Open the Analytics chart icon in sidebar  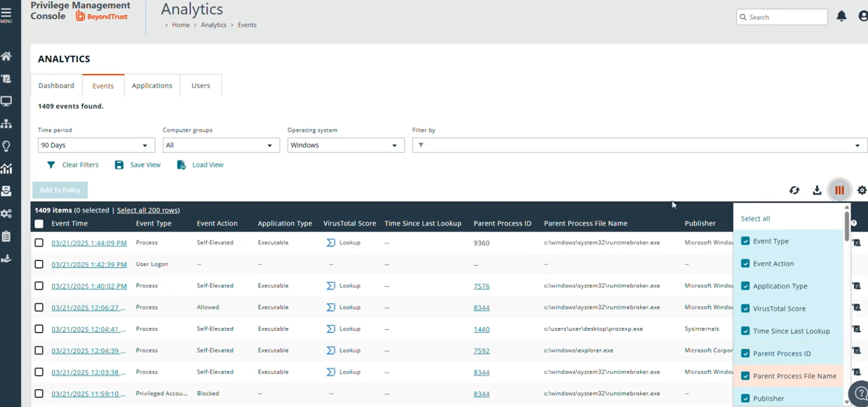coord(7,169)
